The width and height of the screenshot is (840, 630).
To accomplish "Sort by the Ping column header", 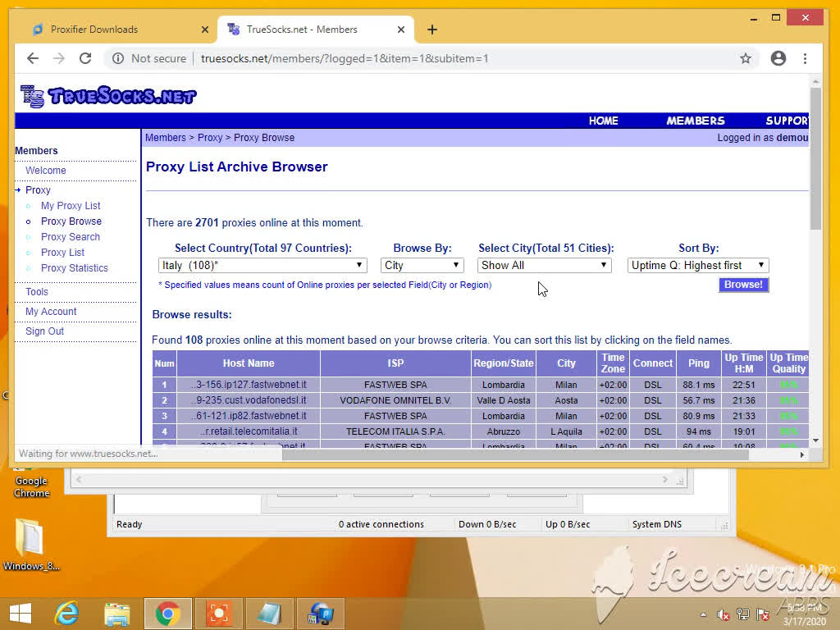I will 699,363.
